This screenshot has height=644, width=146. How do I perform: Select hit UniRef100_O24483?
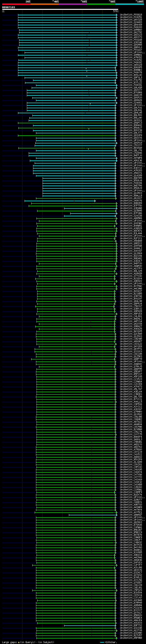point(131,22)
